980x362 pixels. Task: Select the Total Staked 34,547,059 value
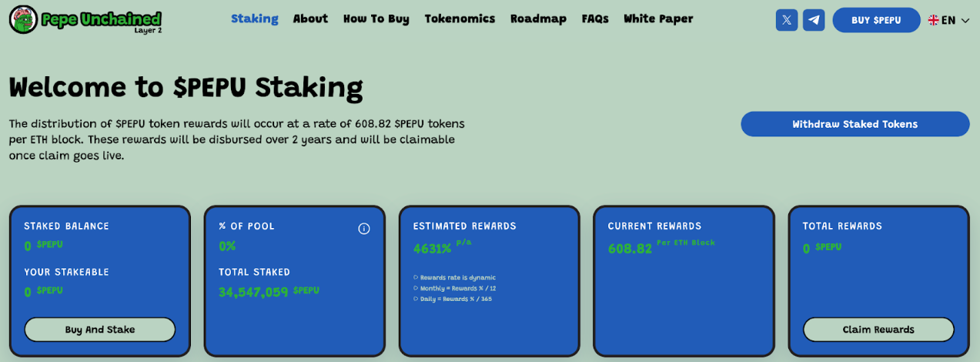[253, 292]
